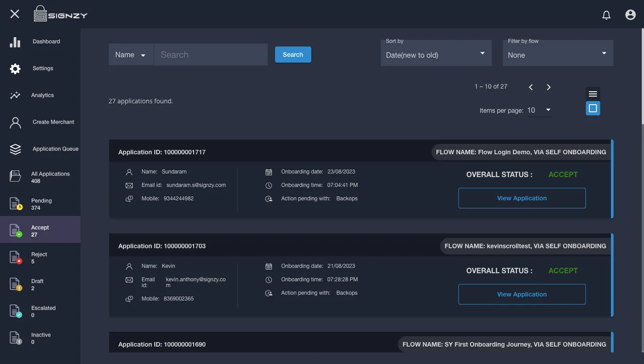This screenshot has height=364, width=644.
Task: Click the blue Search button
Action: [x=293, y=55]
